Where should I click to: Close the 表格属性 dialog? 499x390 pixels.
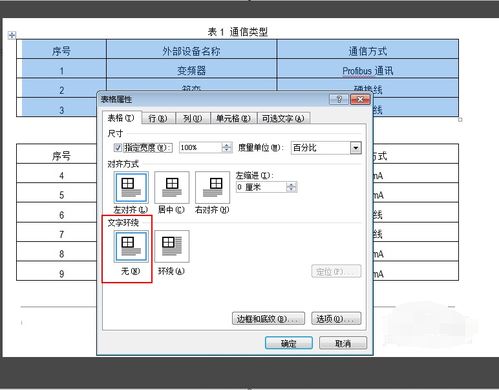360,99
